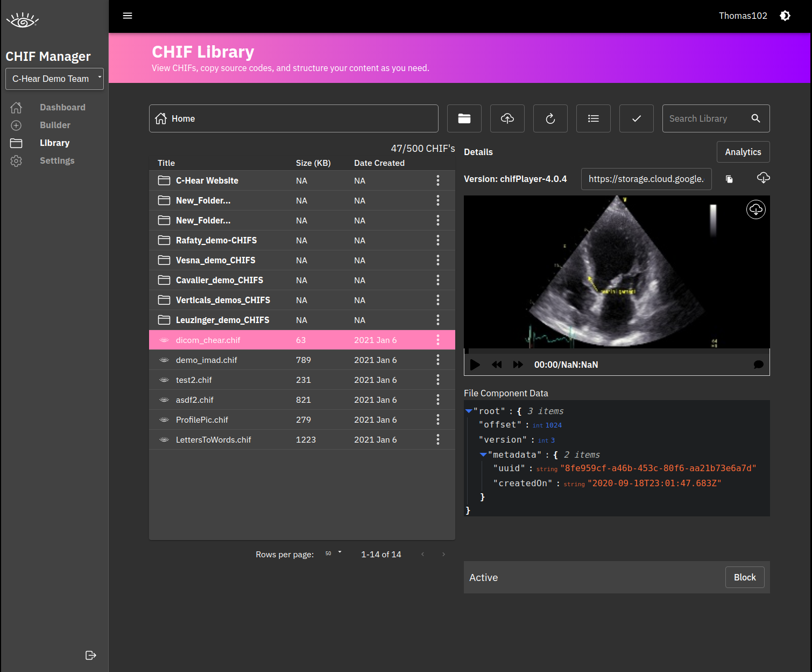812x672 pixels.
Task: Select Library in the sidebar
Action: (54, 143)
